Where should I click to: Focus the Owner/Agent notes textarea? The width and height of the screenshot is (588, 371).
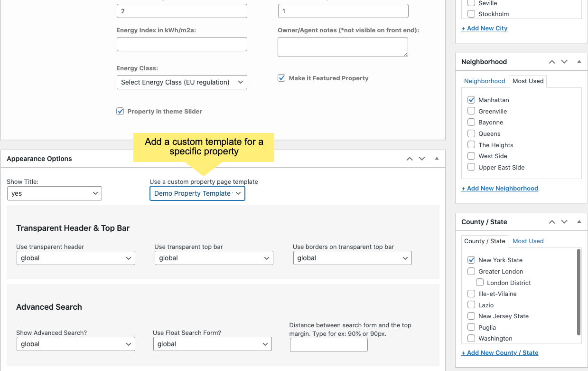pos(343,47)
